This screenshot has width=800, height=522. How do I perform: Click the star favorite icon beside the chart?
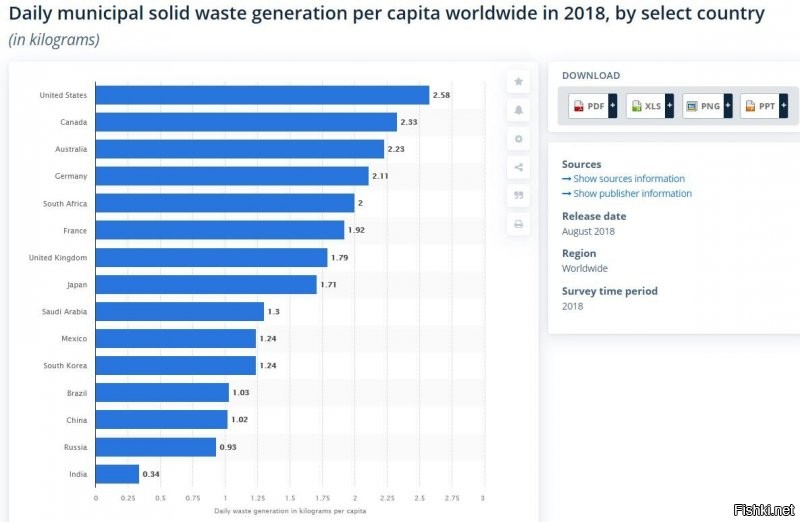pos(518,81)
